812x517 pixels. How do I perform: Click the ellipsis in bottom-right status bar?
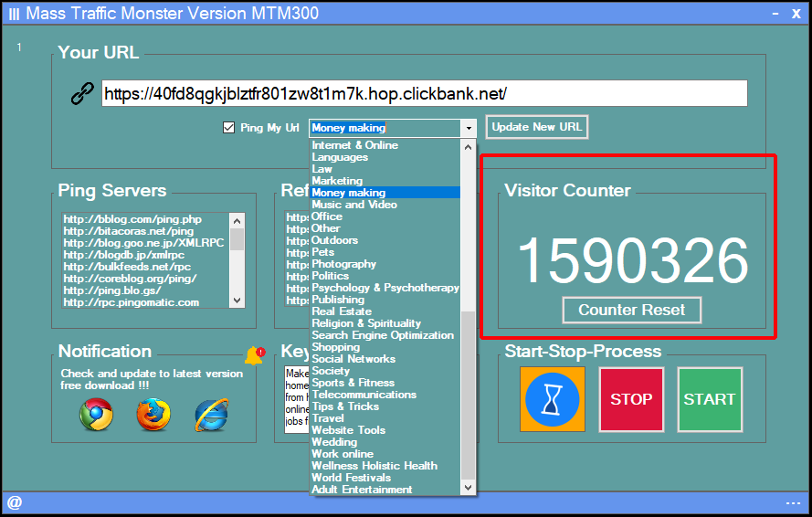(x=793, y=503)
